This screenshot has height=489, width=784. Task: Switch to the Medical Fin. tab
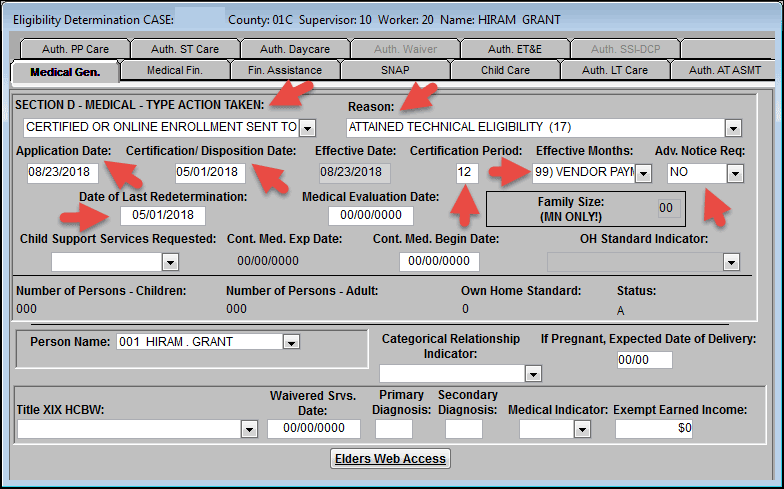(x=175, y=70)
